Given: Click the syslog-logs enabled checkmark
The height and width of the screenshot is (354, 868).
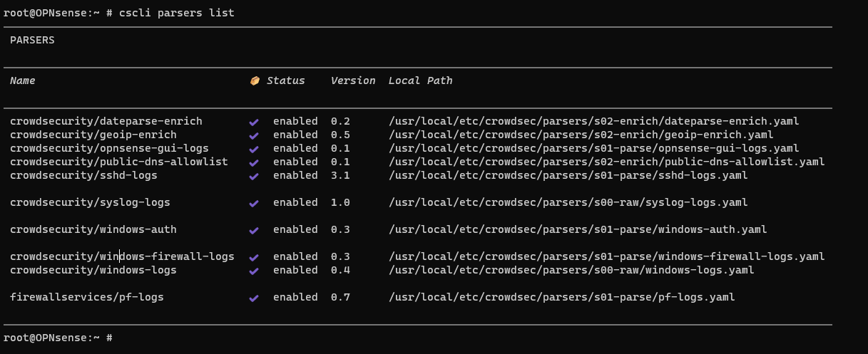Looking at the screenshot, I should point(253,204).
